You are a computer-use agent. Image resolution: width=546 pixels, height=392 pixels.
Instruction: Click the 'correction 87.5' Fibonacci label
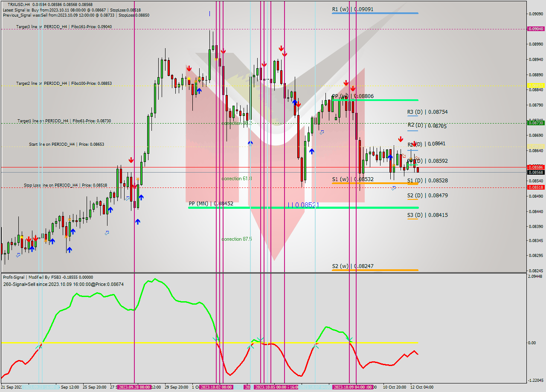[x=237, y=239]
